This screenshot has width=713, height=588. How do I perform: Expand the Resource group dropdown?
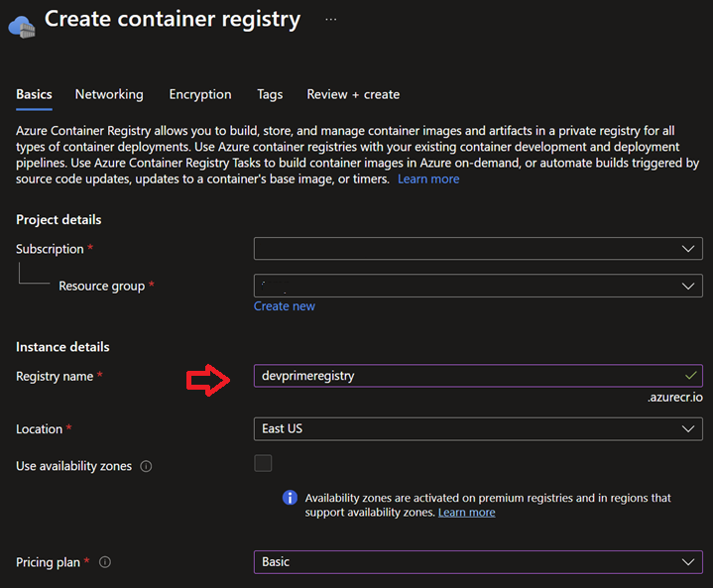pos(478,286)
